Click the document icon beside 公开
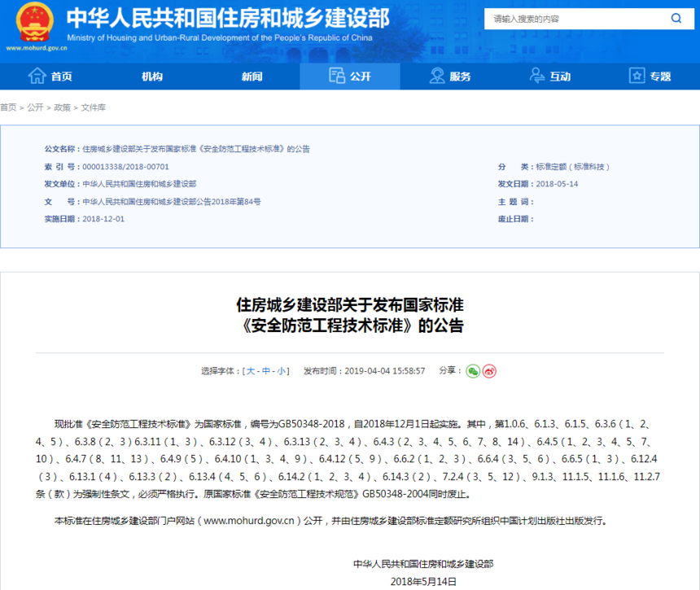The height and width of the screenshot is (590, 700). pos(337,76)
